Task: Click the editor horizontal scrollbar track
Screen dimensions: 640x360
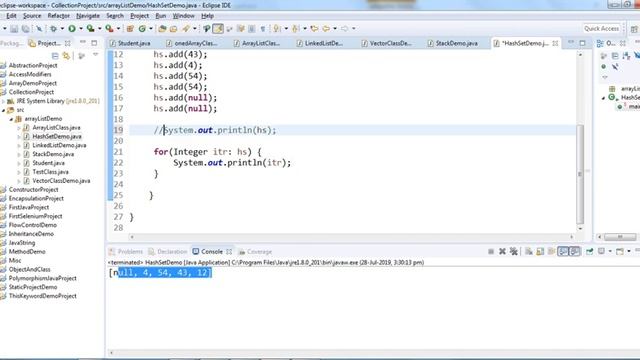Action: point(351,237)
